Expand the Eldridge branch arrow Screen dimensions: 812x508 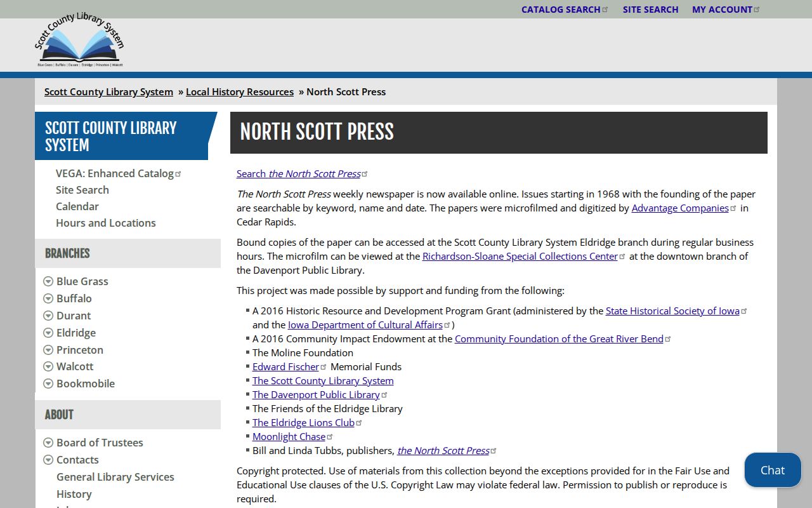pyautogui.click(x=48, y=333)
